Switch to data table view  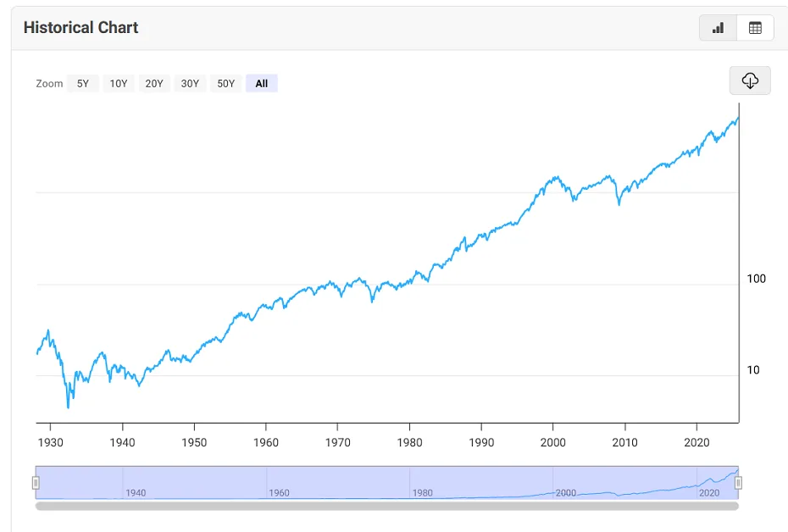point(755,28)
